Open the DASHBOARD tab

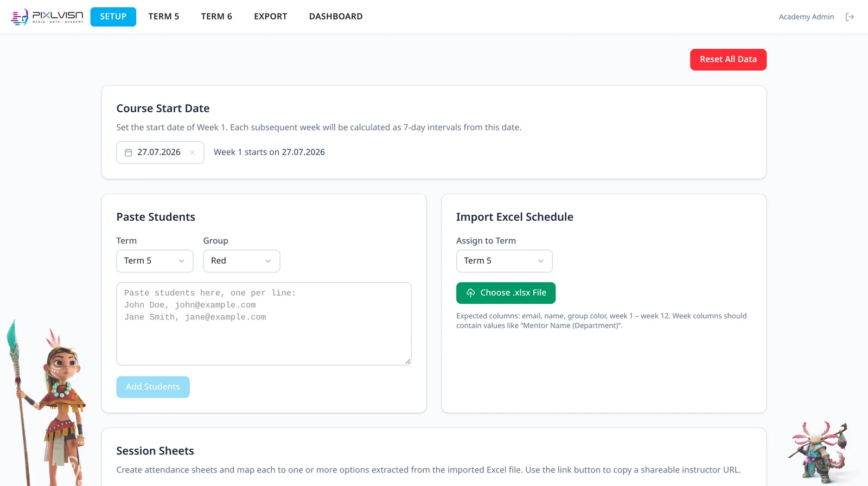coord(336,17)
